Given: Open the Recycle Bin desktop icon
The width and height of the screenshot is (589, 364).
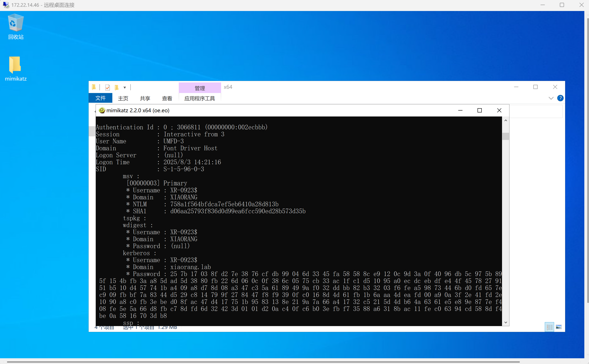Looking at the screenshot, I should pos(16,27).
